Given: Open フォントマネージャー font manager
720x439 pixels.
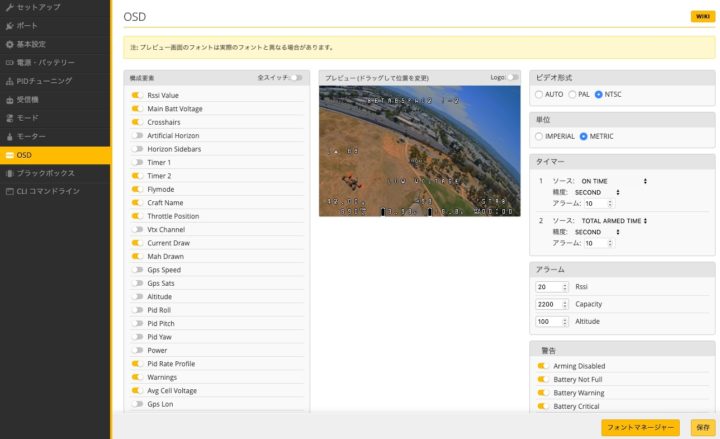Looking at the screenshot, I should click(x=640, y=427).
